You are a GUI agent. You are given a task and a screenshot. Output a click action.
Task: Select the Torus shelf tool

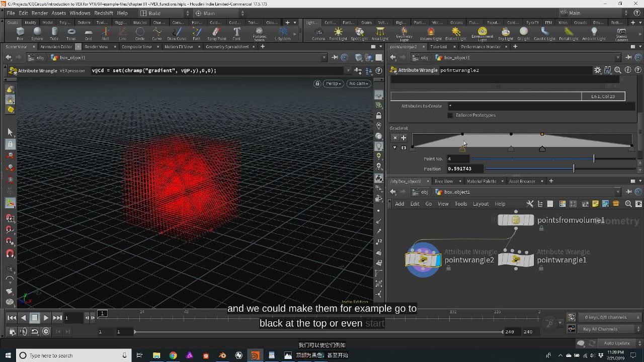[x=71, y=33]
